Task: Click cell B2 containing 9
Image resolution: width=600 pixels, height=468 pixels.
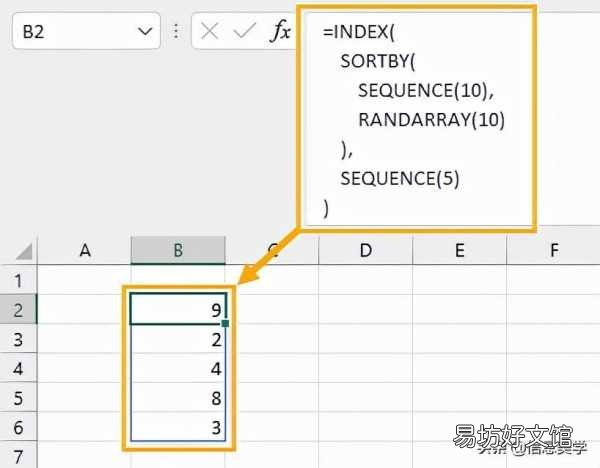Action: coord(178,309)
